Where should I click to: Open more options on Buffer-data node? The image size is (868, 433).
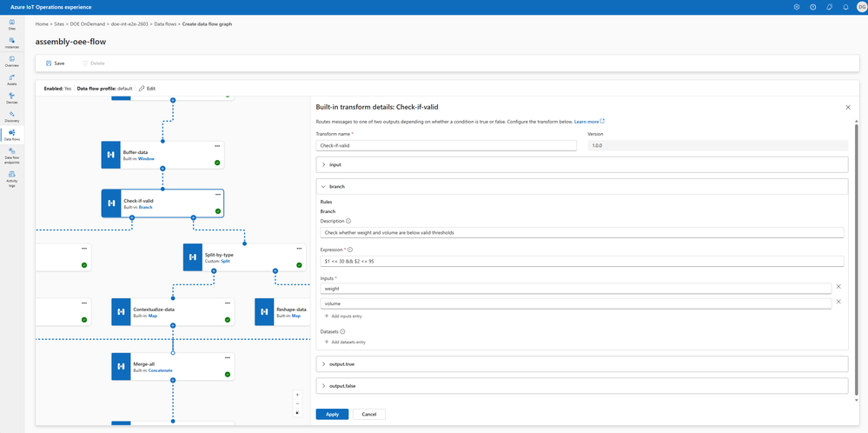[x=217, y=145]
